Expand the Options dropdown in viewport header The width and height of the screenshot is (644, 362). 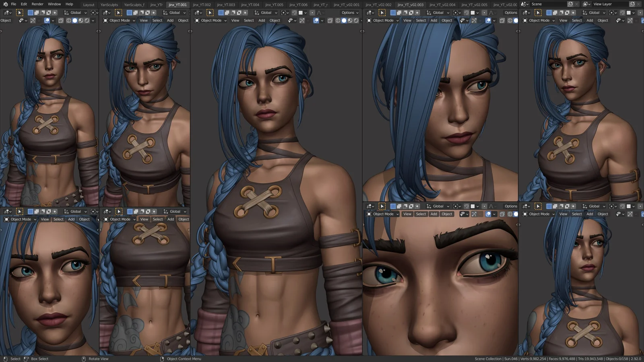pos(349,12)
